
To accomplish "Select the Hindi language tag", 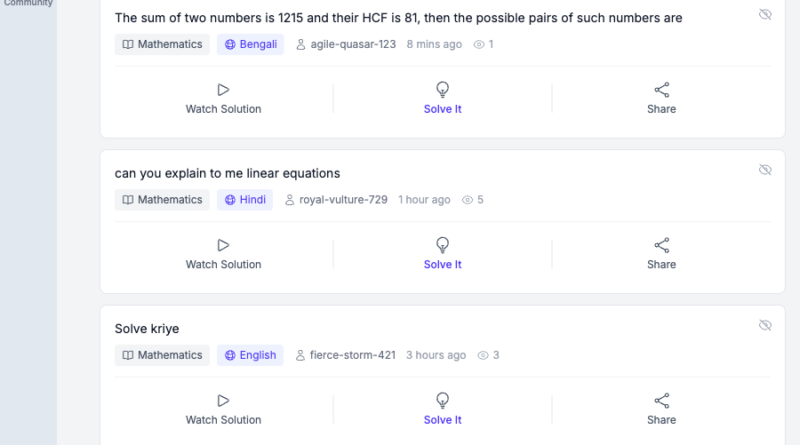I will 245,200.
